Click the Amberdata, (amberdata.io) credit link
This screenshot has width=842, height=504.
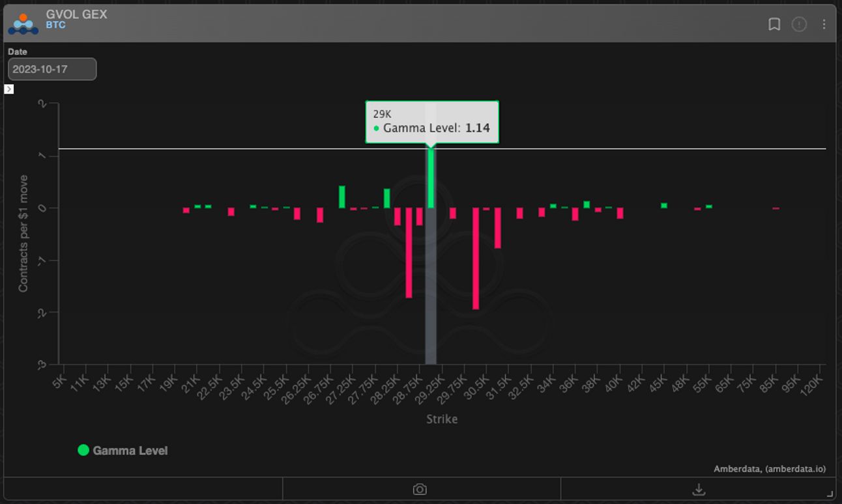point(770,469)
